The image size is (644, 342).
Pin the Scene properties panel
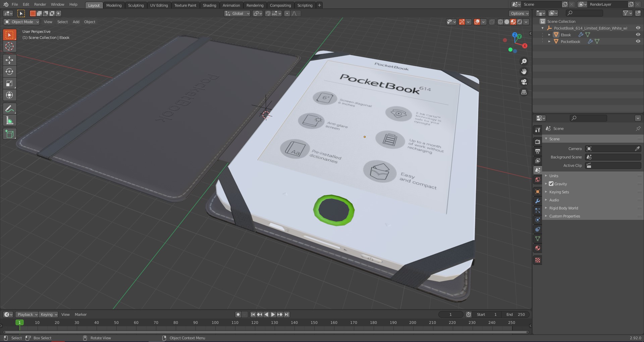click(638, 129)
